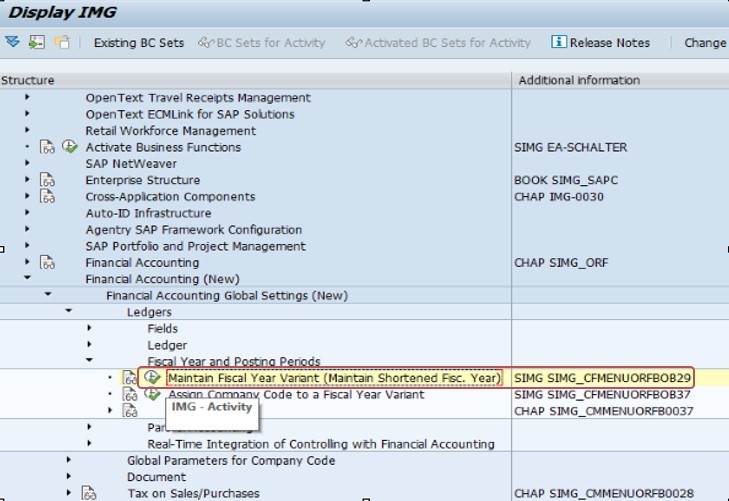The image size is (729, 501).
Task: Expand Agentry SAP Framework Configuration node
Action: tap(27, 229)
